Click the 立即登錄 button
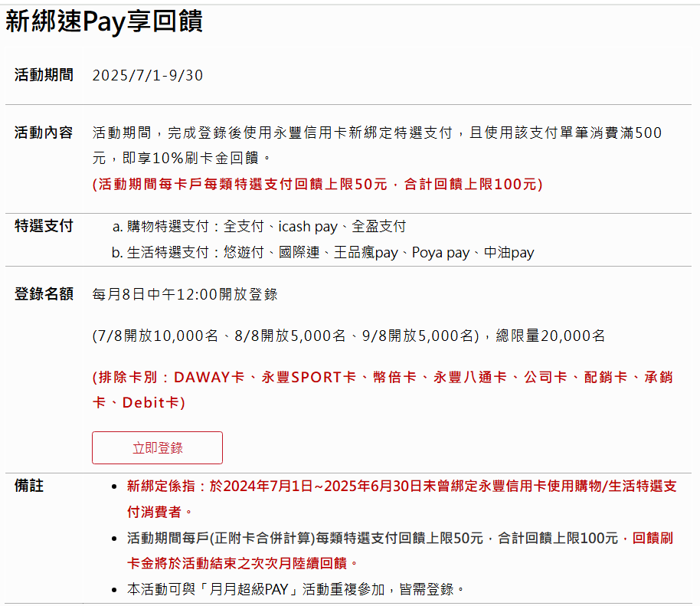The width and height of the screenshot is (700, 606). 157,447
